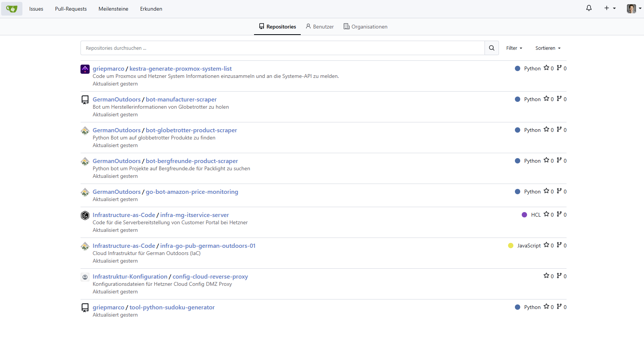Click the tool-python-sudoku-generator repository icon
This screenshot has width=644, height=347.
tap(85, 308)
